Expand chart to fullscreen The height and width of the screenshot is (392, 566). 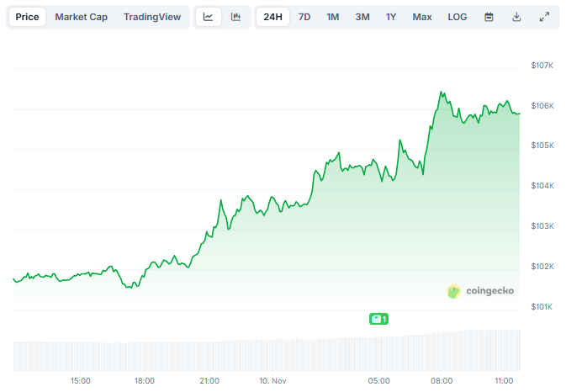pyautogui.click(x=544, y=17)
